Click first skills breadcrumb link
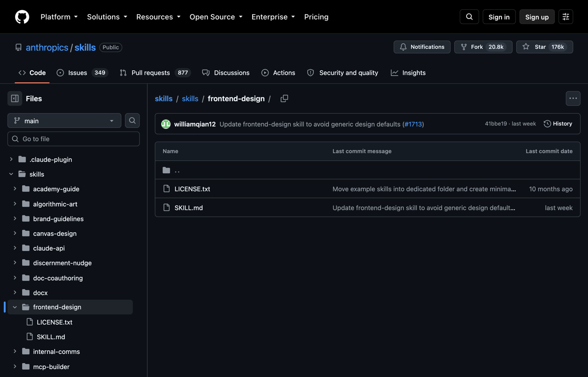 pyautogui.click(x=164, y=98)
